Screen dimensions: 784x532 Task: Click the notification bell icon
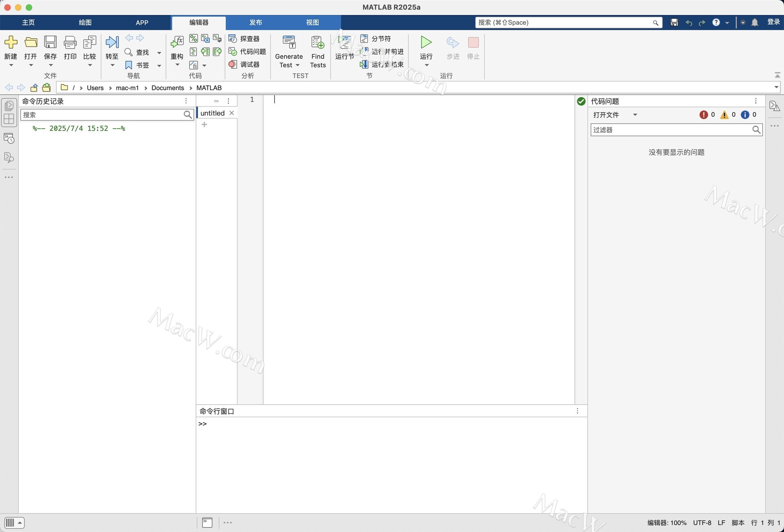tap(755, 22)
